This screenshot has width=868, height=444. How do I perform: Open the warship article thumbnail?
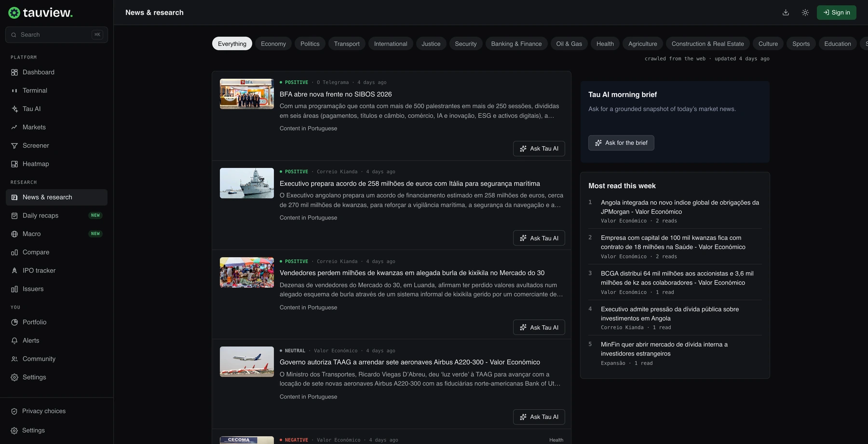pyautogui.click(x=247, y=183)
